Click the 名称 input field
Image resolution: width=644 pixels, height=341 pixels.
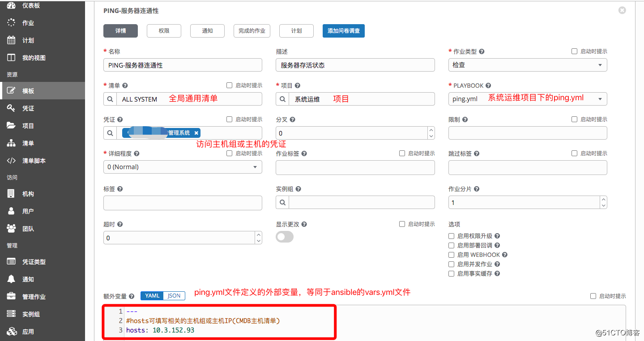pyautogui.click(x=183, y=65)
